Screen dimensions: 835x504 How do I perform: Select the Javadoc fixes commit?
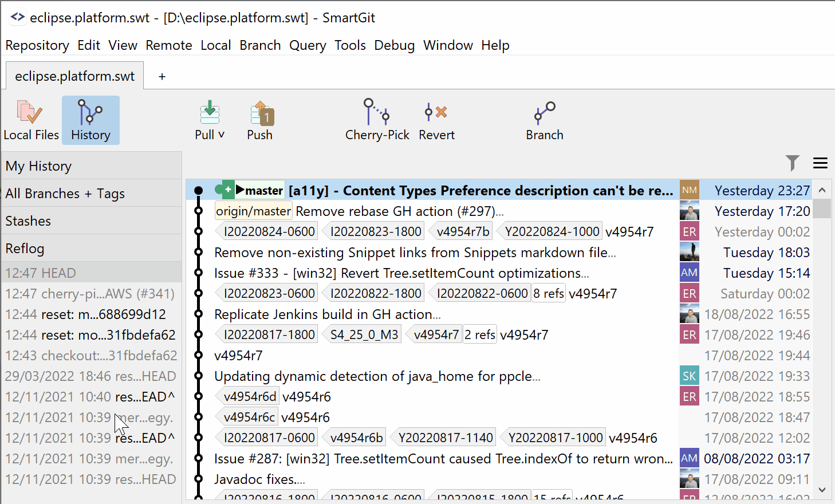coord(259,479)
